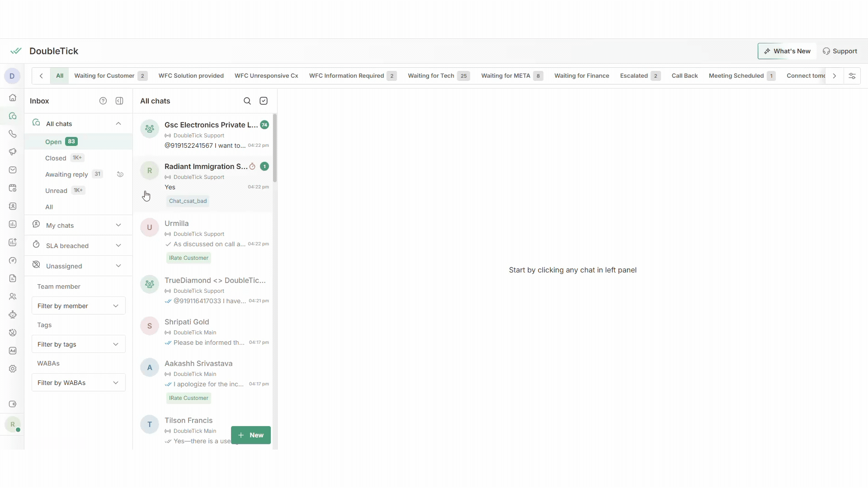Screen dimensions: 868x488
Task: Toggle the Awaiting reply refresh icon
Action: (120, 174)
